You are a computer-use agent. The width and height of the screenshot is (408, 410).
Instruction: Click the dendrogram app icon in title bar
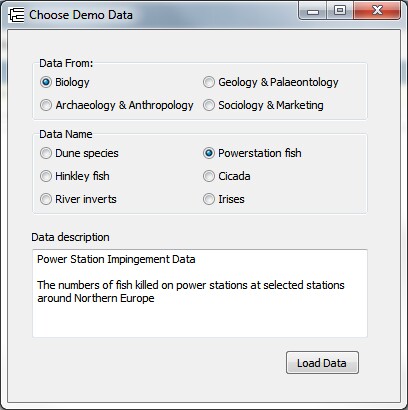[16, 15]
